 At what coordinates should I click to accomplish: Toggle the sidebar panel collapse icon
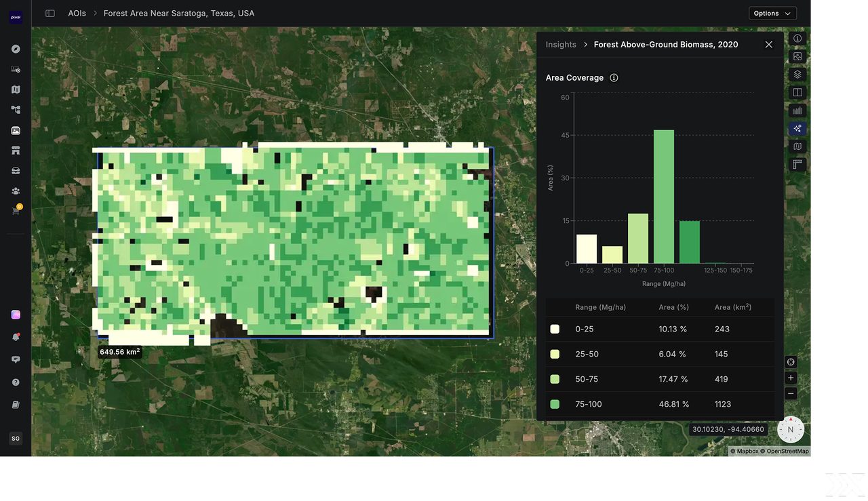pyautogui.click(x=50, y=14)
